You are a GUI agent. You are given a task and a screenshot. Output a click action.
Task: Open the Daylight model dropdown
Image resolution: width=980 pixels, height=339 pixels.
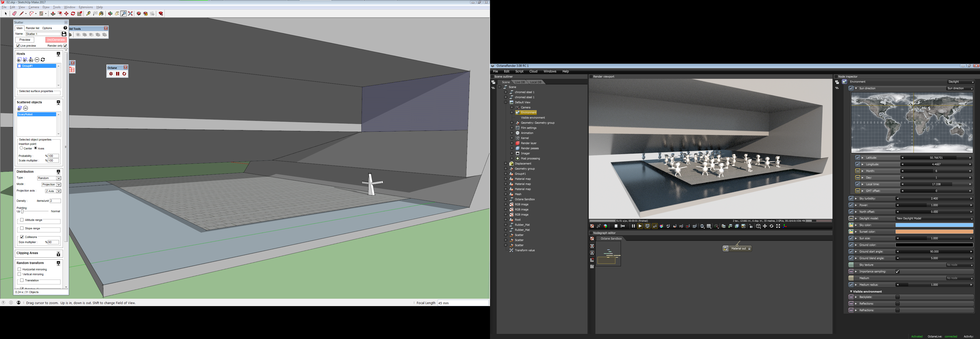coord(934,219)
